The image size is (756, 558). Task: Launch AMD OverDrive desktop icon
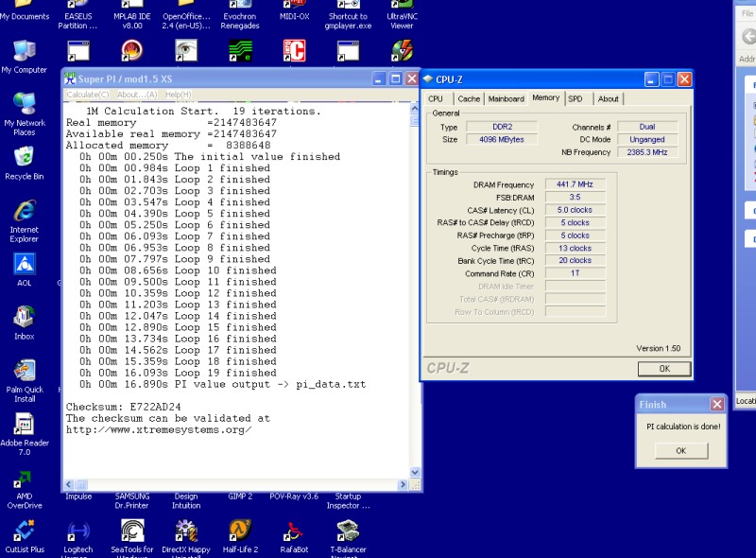(x=24, y=479)
